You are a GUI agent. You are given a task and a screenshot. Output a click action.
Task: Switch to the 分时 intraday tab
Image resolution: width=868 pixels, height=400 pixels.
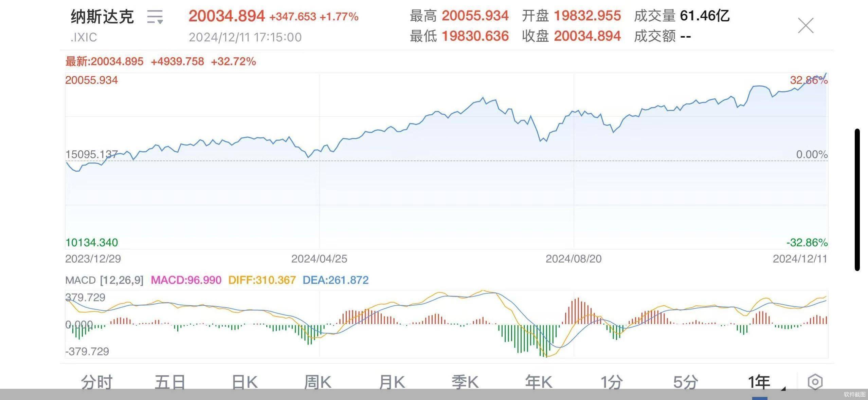coord(96,381)
